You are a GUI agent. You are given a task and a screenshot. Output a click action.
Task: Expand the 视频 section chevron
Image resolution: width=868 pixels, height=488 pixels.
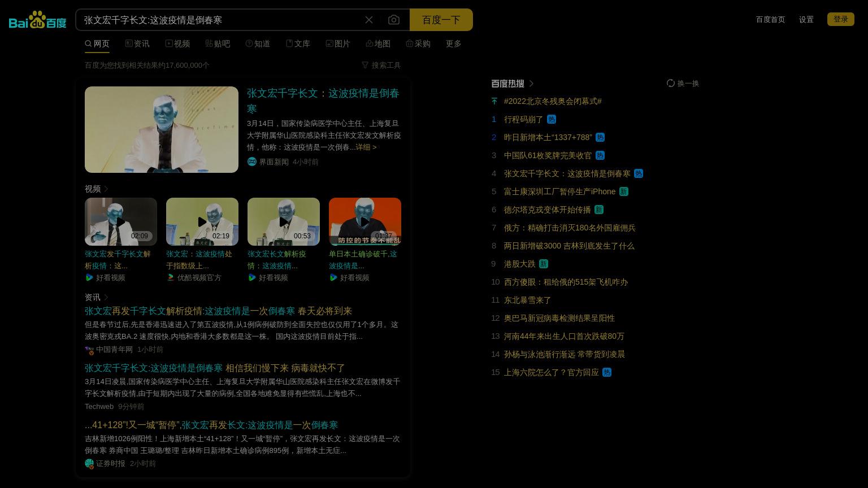(106, 189)
